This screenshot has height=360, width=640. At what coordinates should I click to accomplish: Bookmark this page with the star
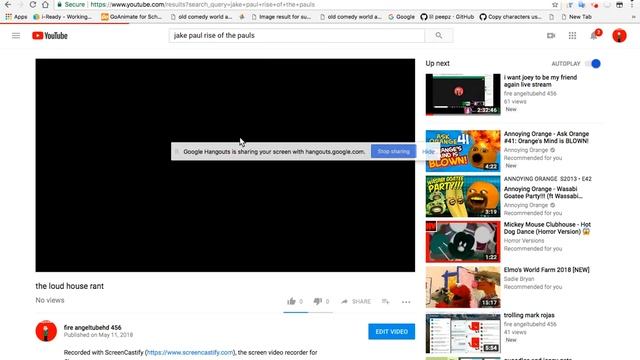coord(555,5)
